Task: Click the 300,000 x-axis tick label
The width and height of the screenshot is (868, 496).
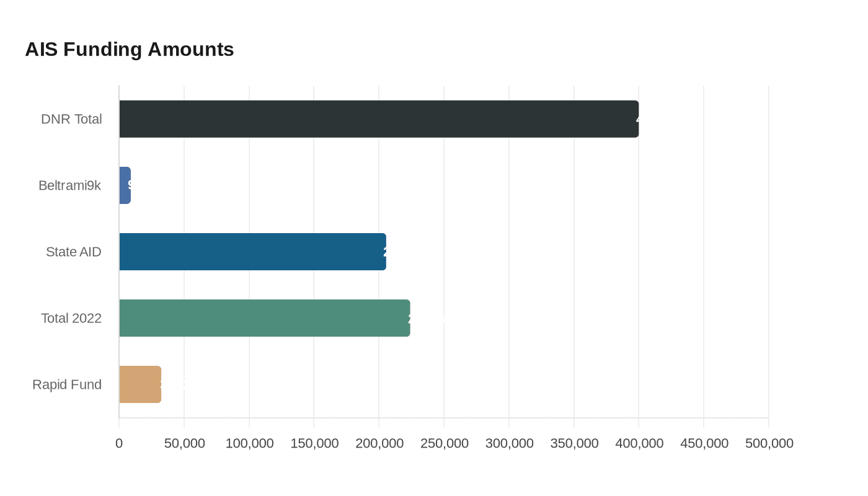Action: pyautogui.click(x=509, y=443)
